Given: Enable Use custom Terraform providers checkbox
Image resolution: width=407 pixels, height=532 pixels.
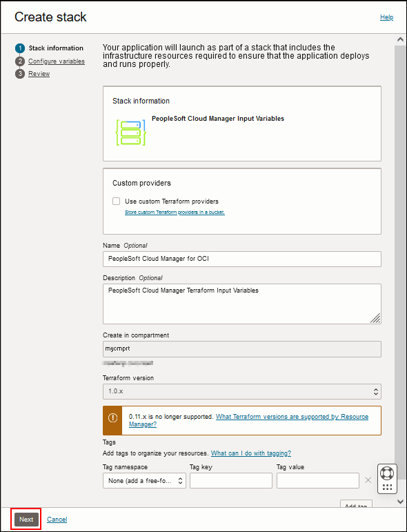Looking at the screenshot, I should (117, 201).
